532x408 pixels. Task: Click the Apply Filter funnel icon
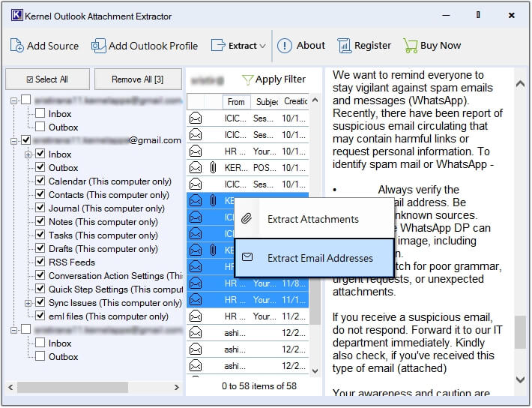(x=247, y=80)
